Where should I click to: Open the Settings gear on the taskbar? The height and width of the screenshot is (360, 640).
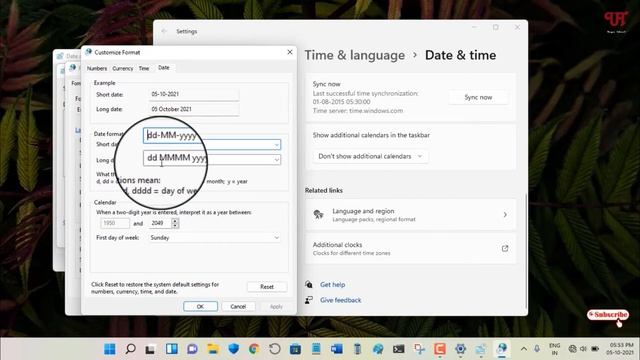point(460,349)
